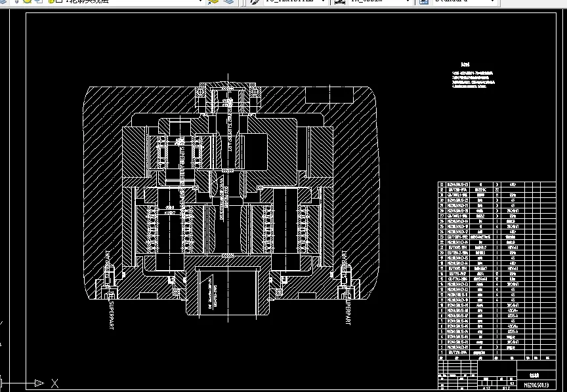Select the drawing number N6200.508.13 in the title block

[536, 385]
